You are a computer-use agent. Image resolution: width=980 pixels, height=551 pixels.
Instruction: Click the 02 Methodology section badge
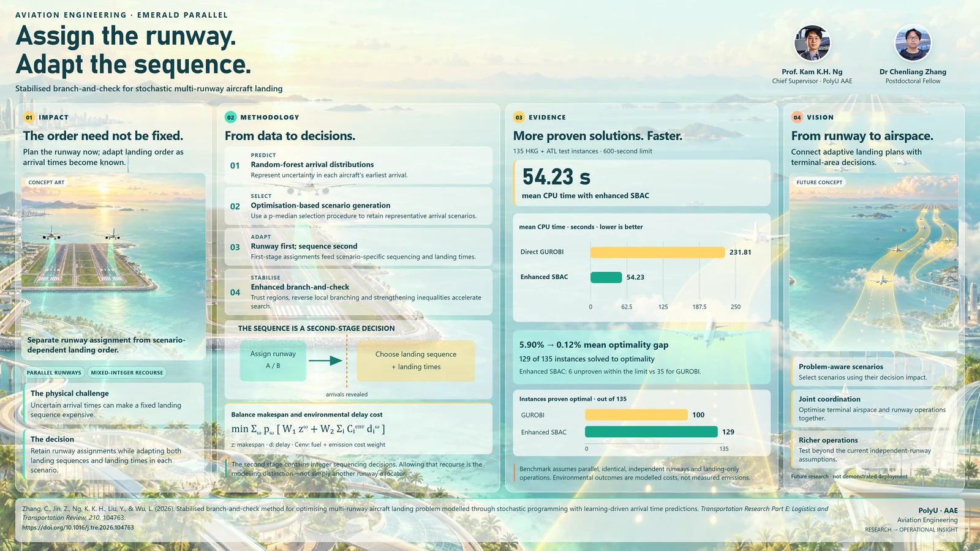coord(230,117)
